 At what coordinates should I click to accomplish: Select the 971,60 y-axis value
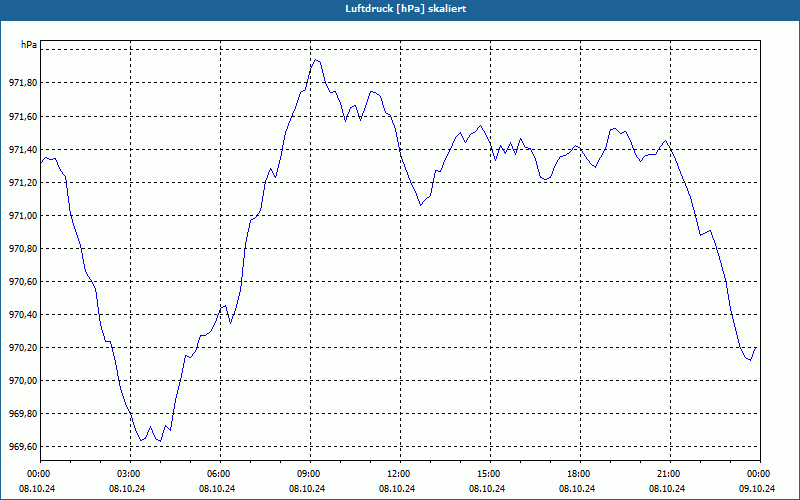coord(24,117)
